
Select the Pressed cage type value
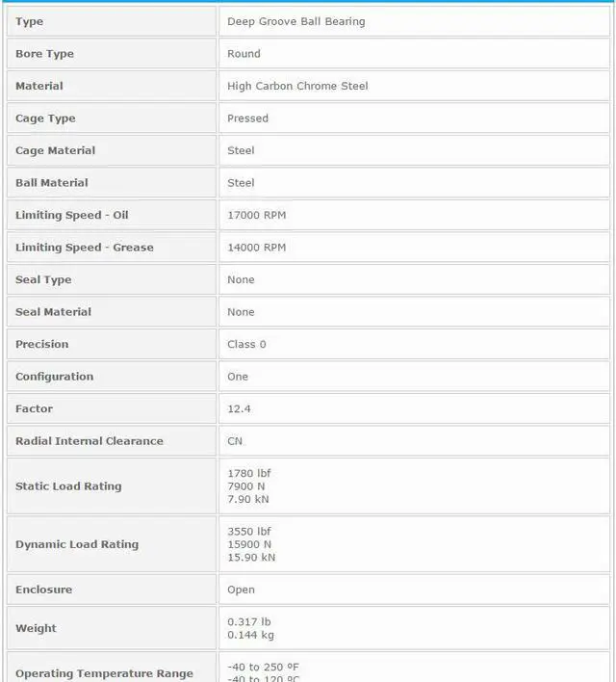(247, 118)
